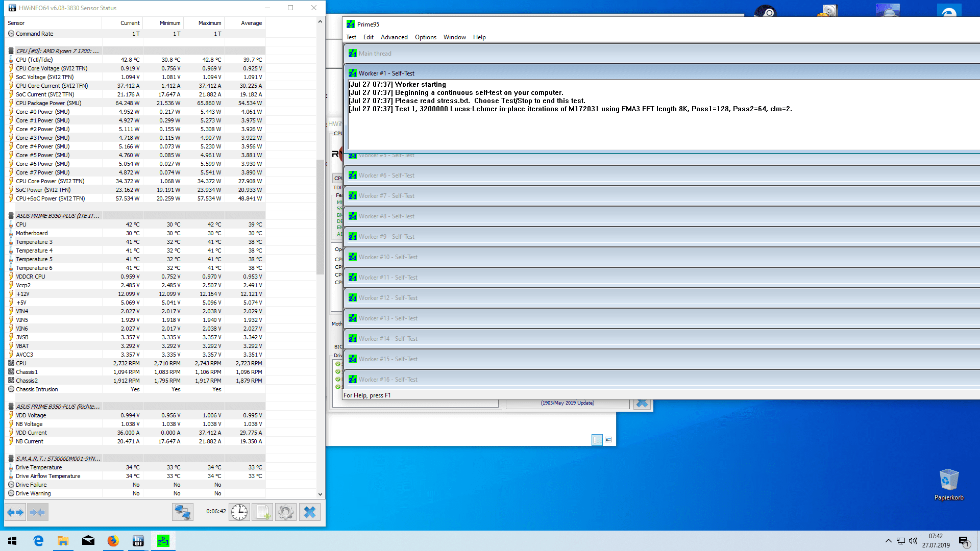The width and height of the screenshot is (980, 551).
Task: Select the NB Current sensor row
Action: coord(135,441)
